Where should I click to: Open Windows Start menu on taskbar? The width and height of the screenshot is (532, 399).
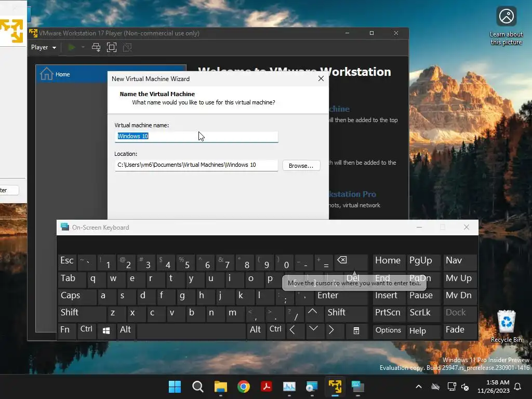[x=175, y=387]
